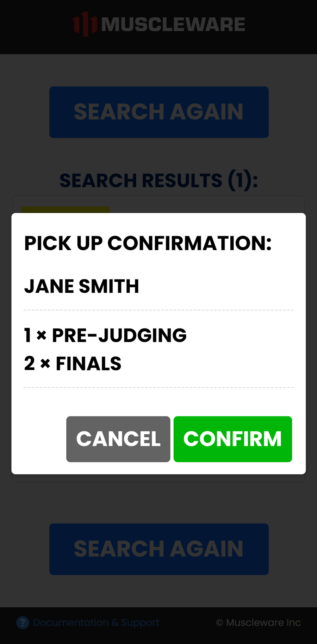Click the MUSCLEWARE wordmark in header
317x644 pixels.
coord(173,24)
